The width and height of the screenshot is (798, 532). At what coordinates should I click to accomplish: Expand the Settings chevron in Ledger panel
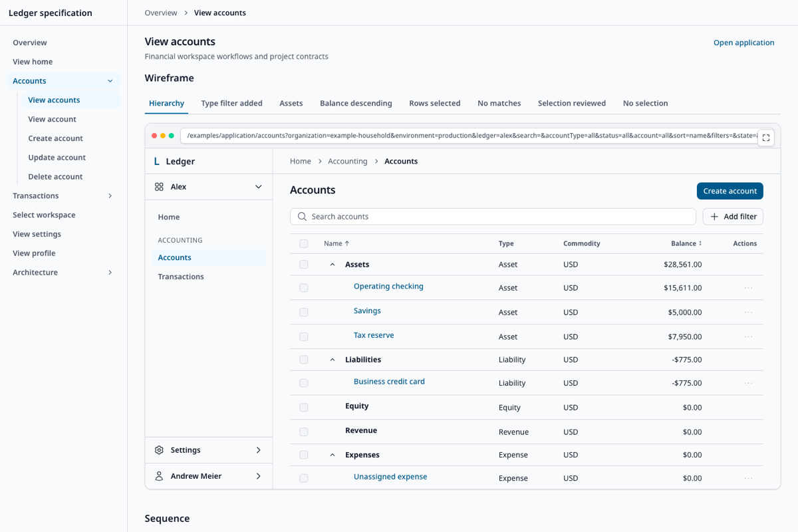[x=259, y=450]
